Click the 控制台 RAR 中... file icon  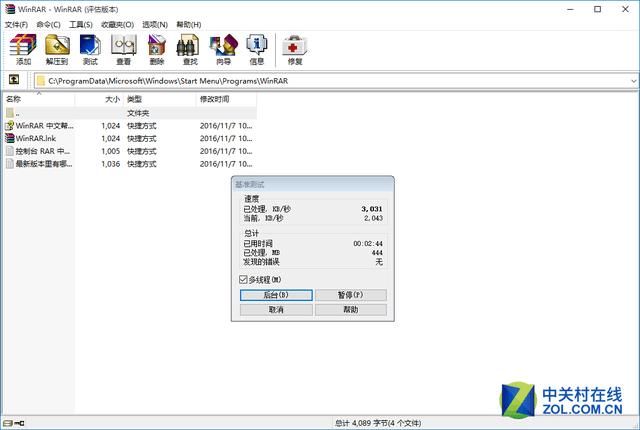click(10, 151)
